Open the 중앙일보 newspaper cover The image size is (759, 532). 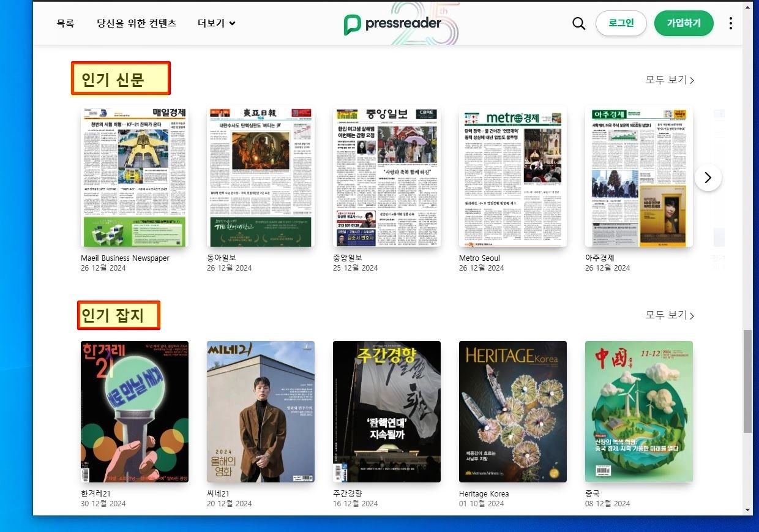coord(387,176)
